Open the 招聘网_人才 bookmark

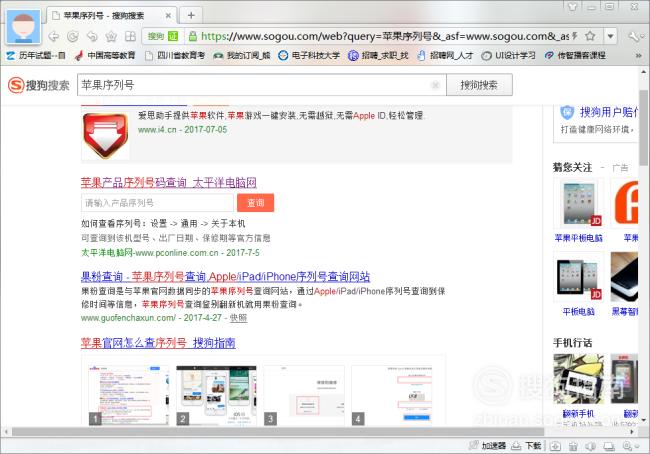(444, 55)
